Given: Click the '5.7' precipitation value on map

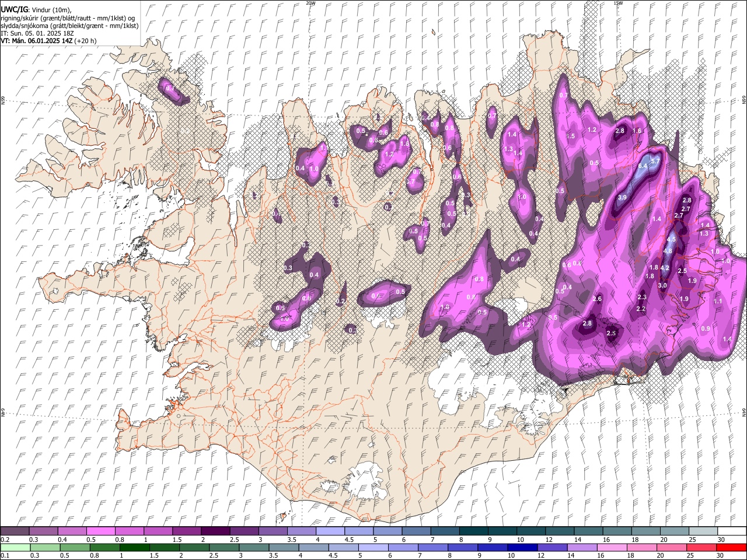Looking at the screenshot, I should pyautogui.click(x=655, y=161).
